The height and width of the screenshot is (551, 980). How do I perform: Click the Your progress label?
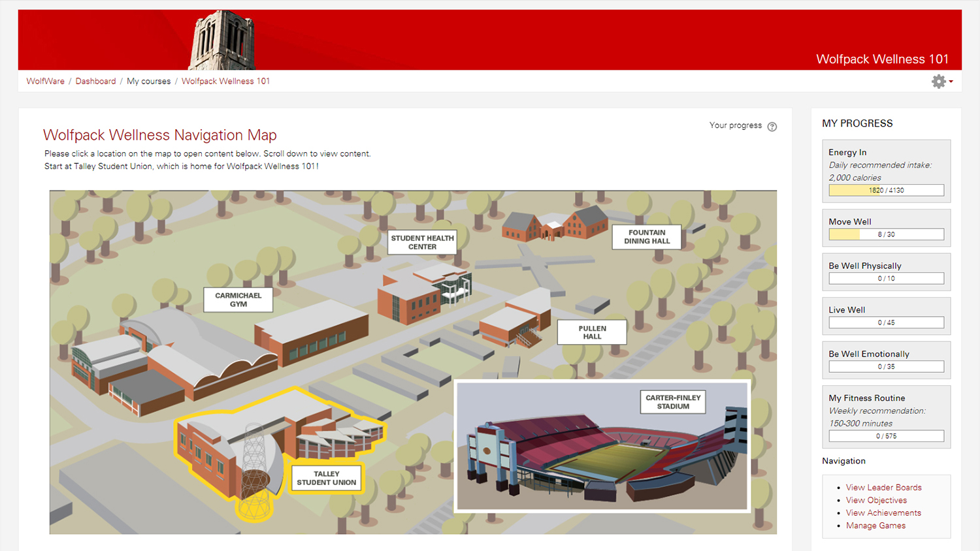(x=736, y=125)
